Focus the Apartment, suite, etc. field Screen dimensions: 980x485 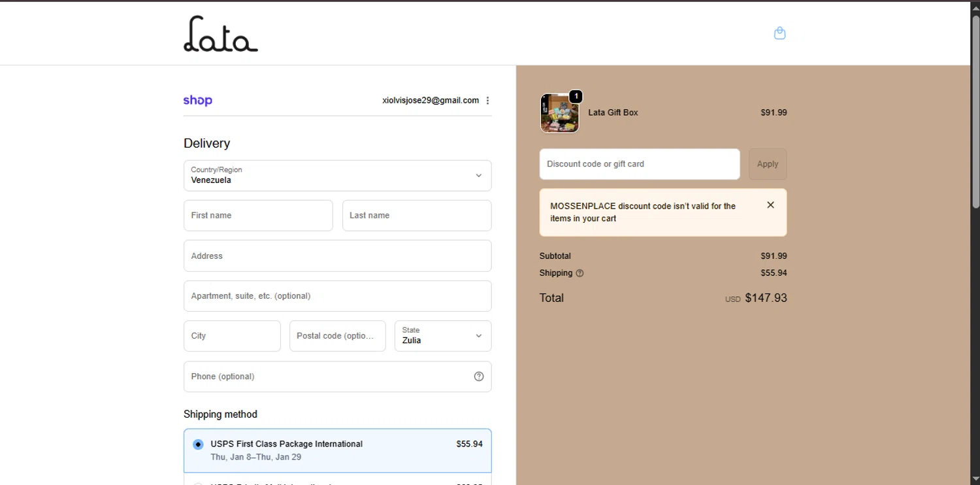[x=338, y=296]
